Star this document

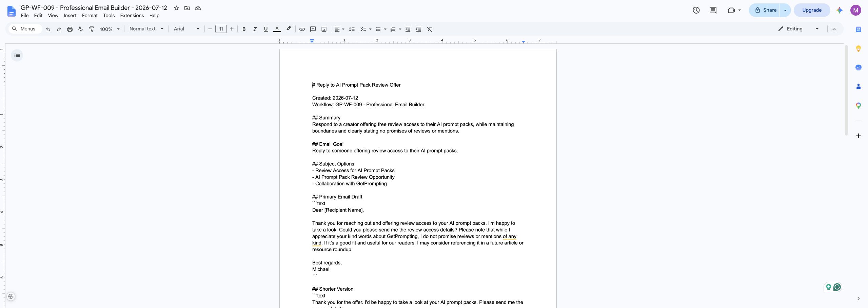pos(176,8)
